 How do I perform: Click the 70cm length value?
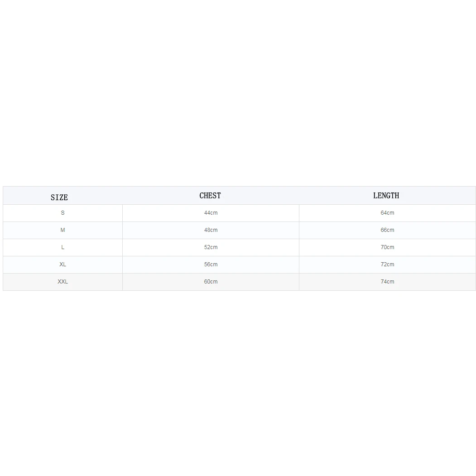tap(387, 247)
